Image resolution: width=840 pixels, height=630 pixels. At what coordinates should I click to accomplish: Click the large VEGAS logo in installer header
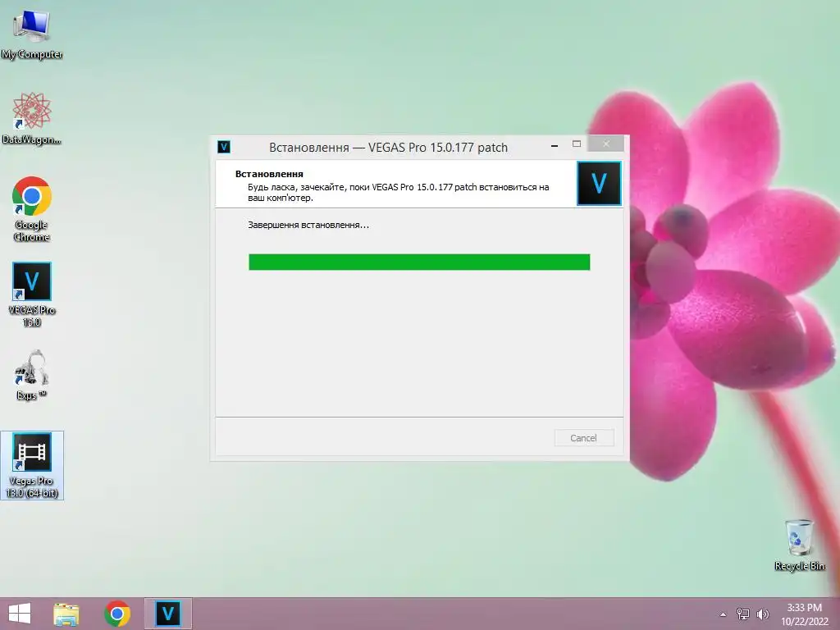tap(599, 183)
